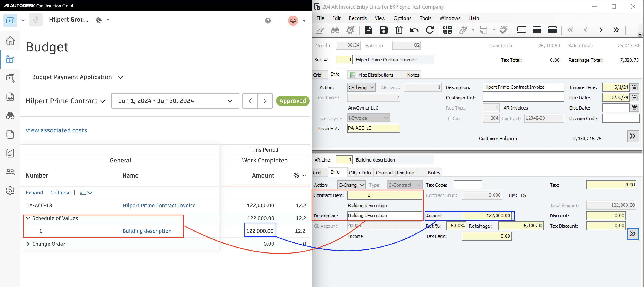Image resolution: width=644 pixels, height=287 pixels.
Task: Open the Records menu
Action: [358, 18]
